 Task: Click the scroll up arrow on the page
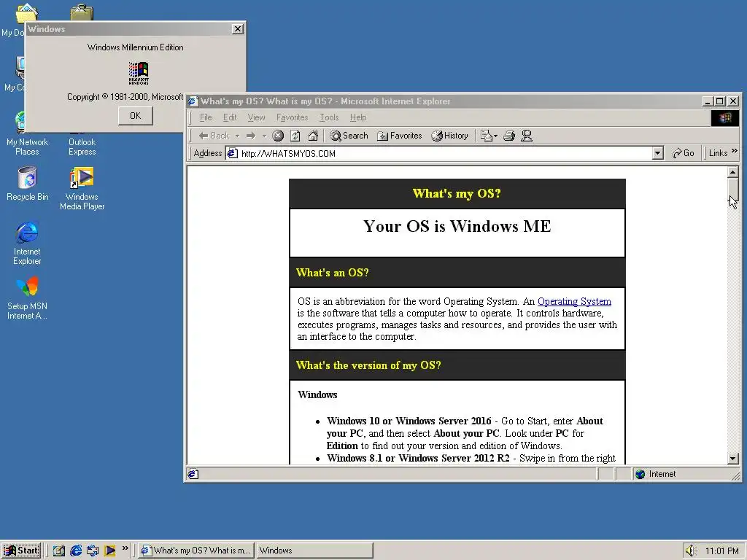[732, 172]
